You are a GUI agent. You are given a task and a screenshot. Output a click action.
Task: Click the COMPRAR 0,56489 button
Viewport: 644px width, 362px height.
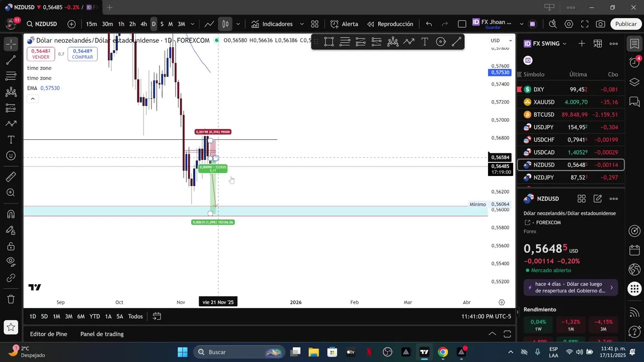pos(82,54)
